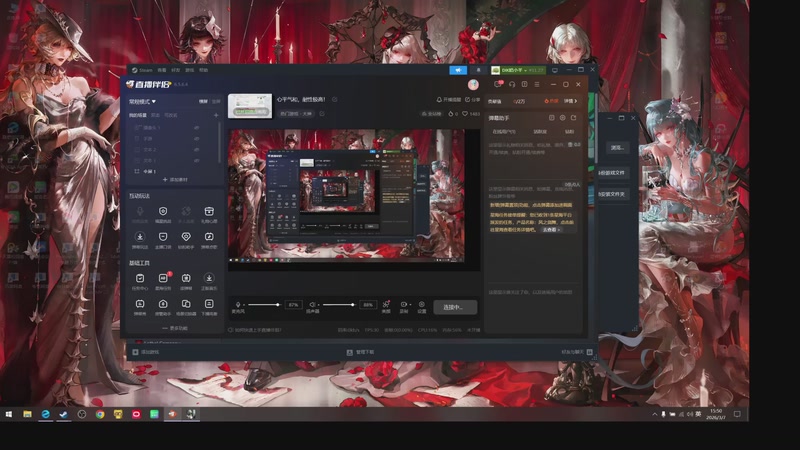Open the 如何快速上手直播伴侣 help link
This screenshot has width=800, height=450.
pyautogui.click(x=255, y=330)
